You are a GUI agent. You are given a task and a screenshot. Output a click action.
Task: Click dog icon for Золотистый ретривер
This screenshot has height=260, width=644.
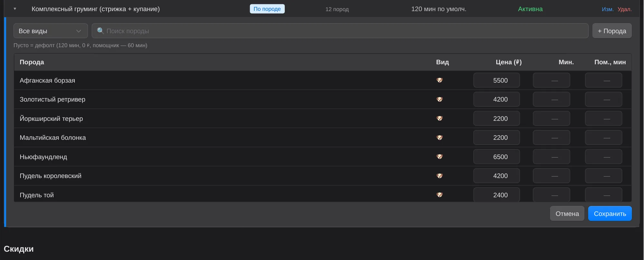440,99
